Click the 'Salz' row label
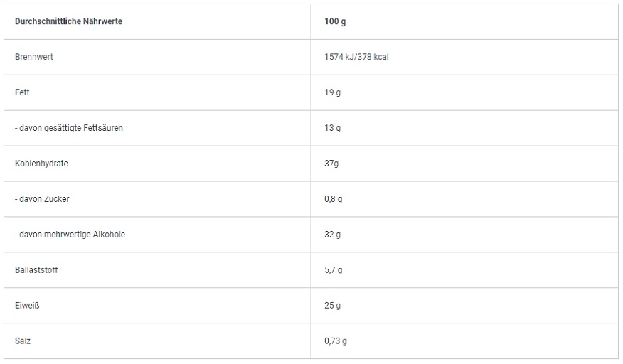This screenshot has height=364, width=623. (23, 341)
